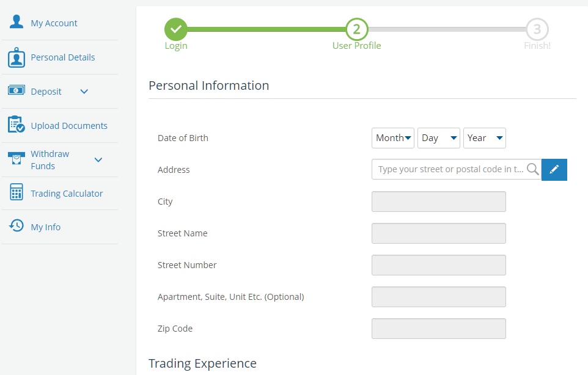Click the address search input field
588x375 pixels.
click(x=450, y=169)
